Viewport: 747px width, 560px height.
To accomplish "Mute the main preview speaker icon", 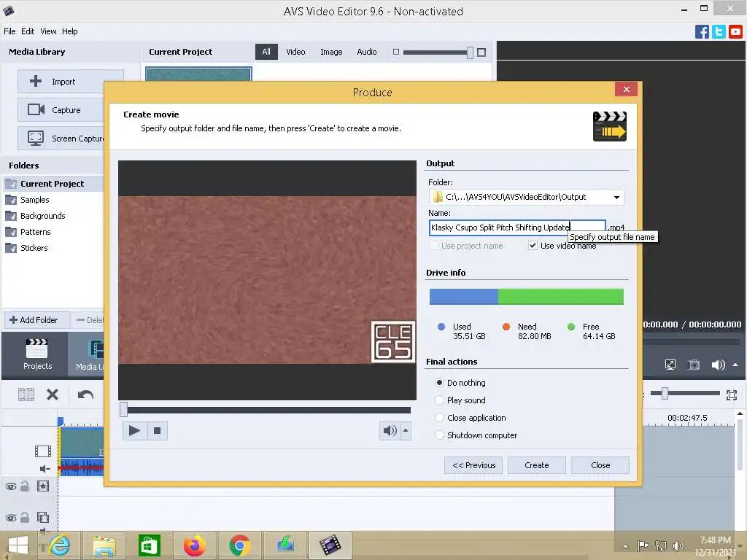I will coord(718,365).
